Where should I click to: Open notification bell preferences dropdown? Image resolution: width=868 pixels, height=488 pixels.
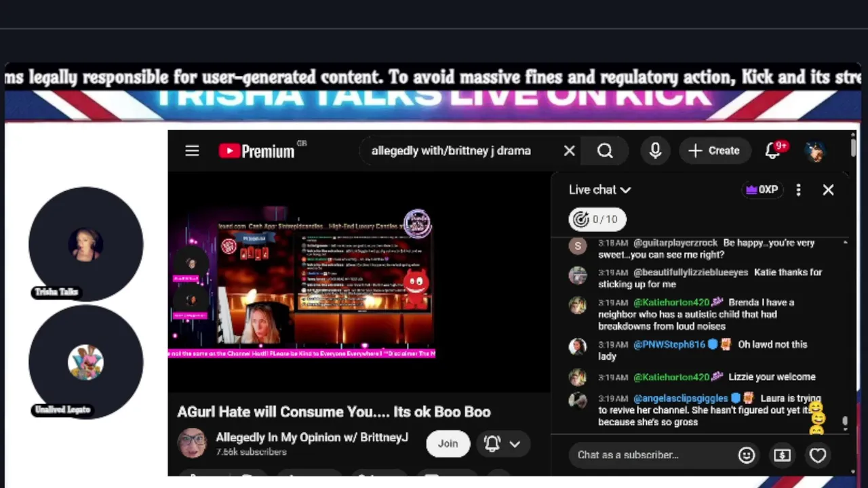coord(502,443)
